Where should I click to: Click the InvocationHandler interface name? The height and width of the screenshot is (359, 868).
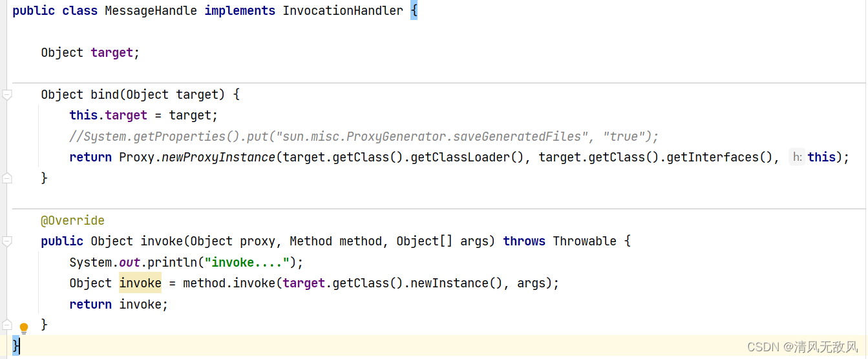(343, 11)
